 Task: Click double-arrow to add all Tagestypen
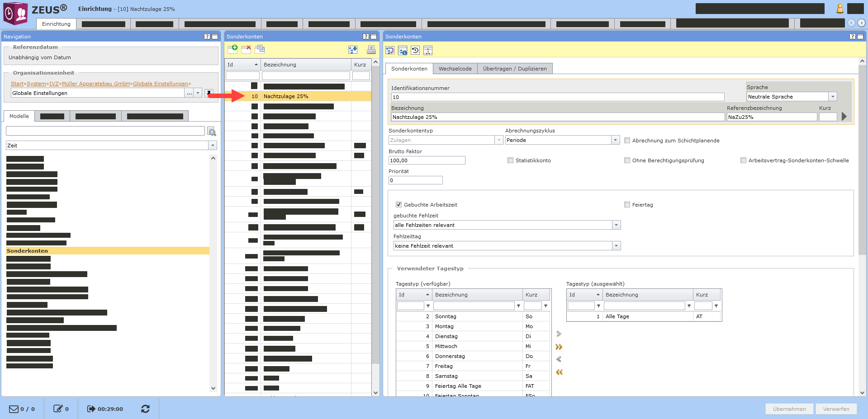point(559,347)
